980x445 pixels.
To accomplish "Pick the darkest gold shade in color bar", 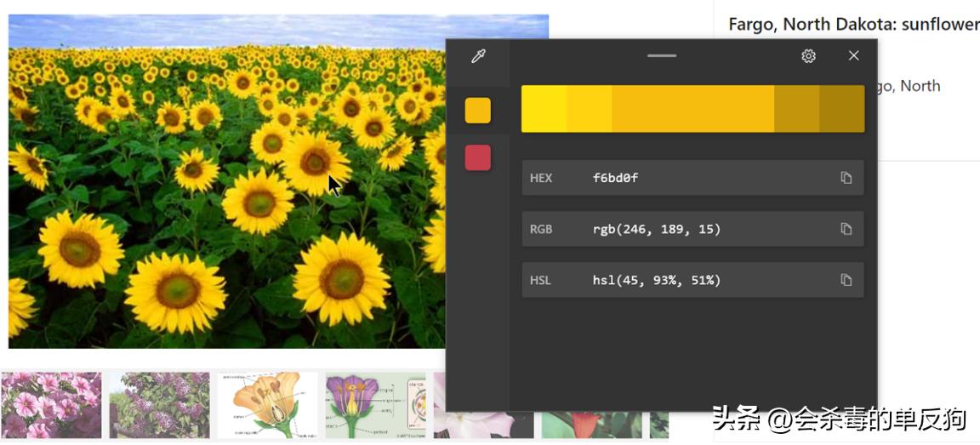I will (842, 109).
